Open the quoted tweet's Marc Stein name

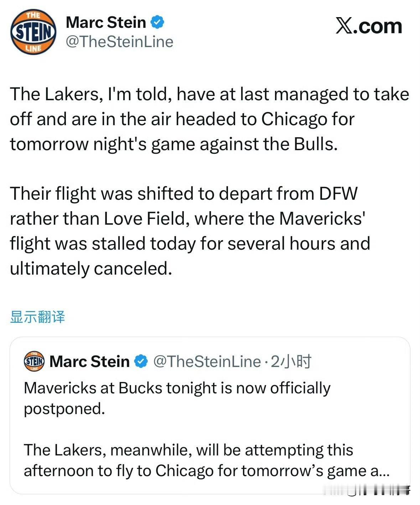89,361
